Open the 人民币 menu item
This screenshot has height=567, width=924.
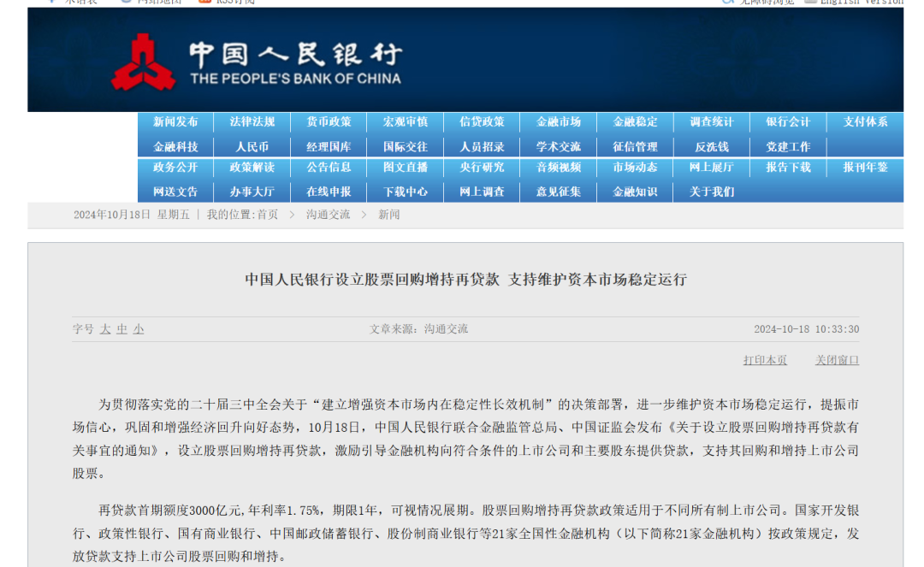252,146
